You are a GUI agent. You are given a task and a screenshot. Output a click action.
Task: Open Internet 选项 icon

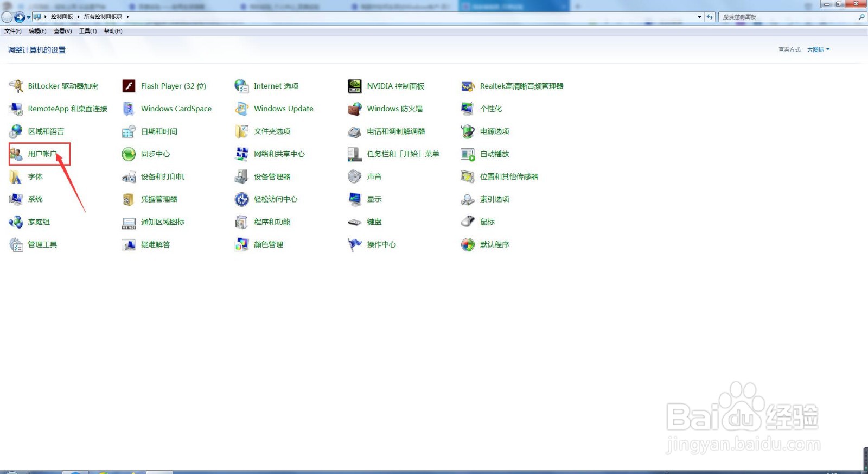(x=241, y=86)
